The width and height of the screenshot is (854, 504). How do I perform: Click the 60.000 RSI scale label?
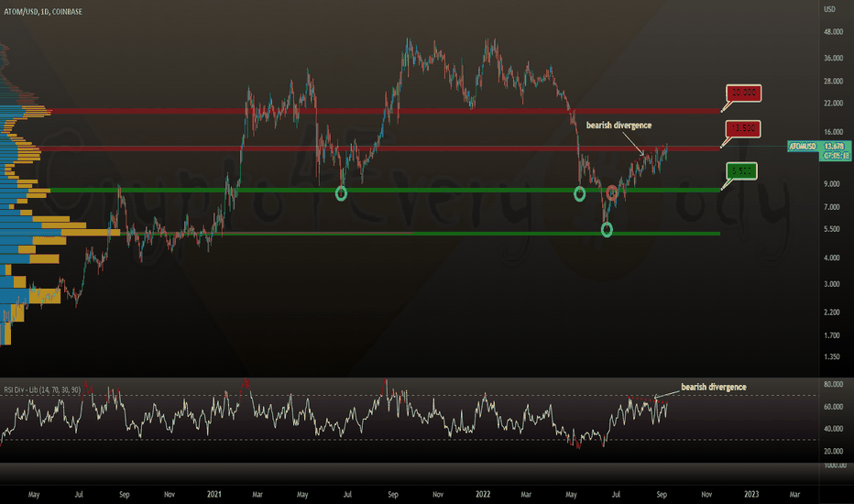coord(834,407)
